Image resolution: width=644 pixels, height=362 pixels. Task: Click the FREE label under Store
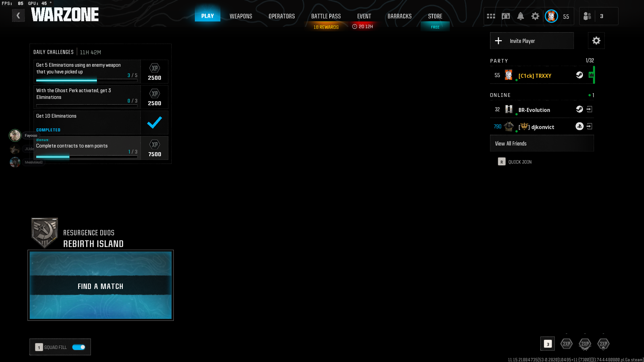[x=435, y=27]
